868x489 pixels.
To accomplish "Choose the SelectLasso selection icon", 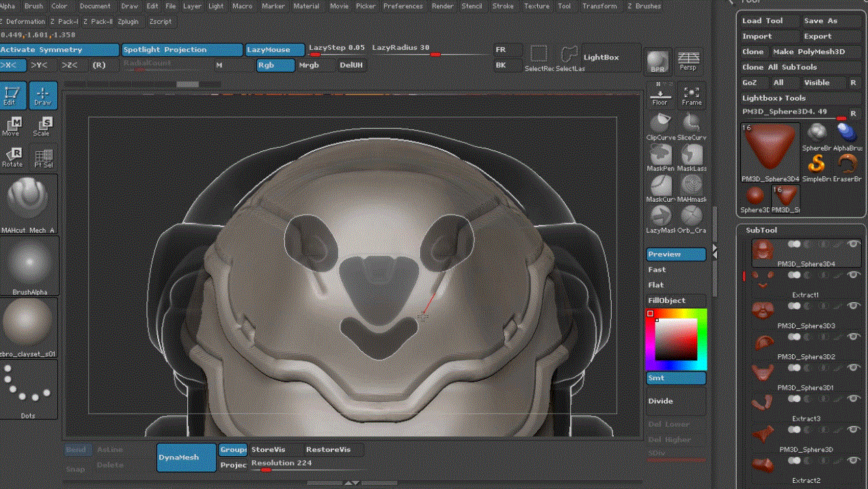I will pyautogui.click(x=570, y=58).
